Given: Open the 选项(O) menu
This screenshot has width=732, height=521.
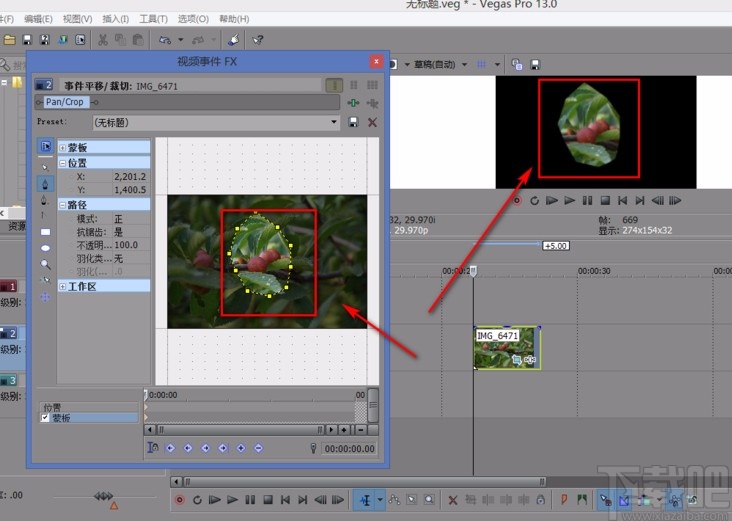Looking at the screenshot, I should coord(194,19).
